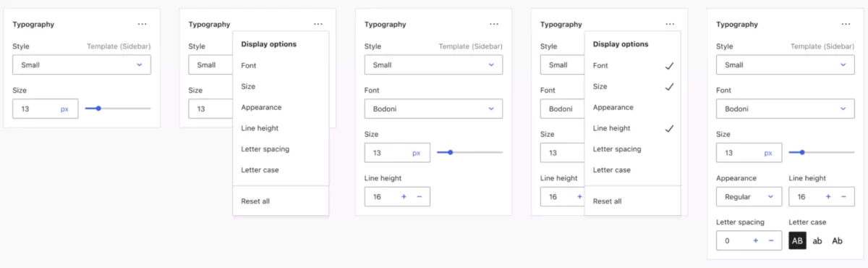This screenshot has height=268, width=868.
Task: Decrease Line height with minus in fifth panel
Action: coord(843,197)
